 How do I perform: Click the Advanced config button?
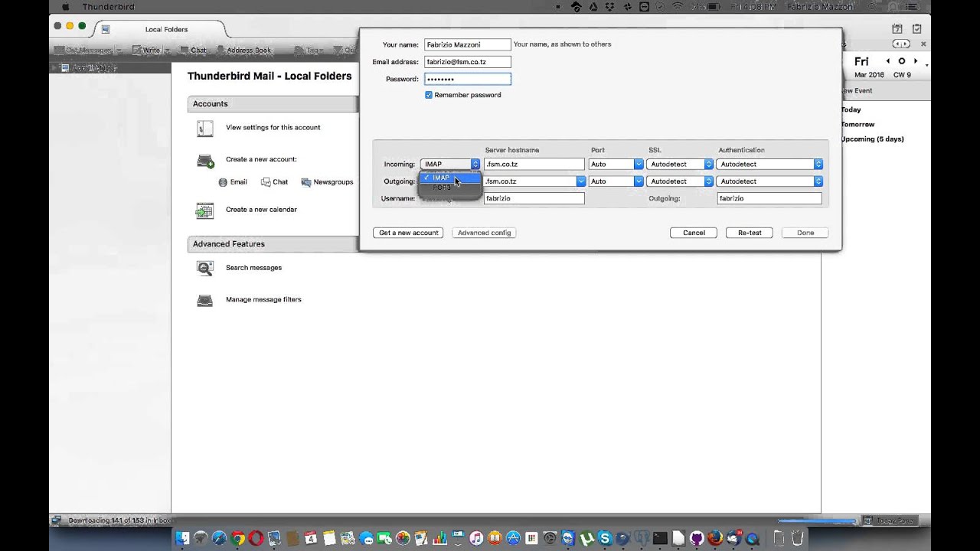[484, 233]
